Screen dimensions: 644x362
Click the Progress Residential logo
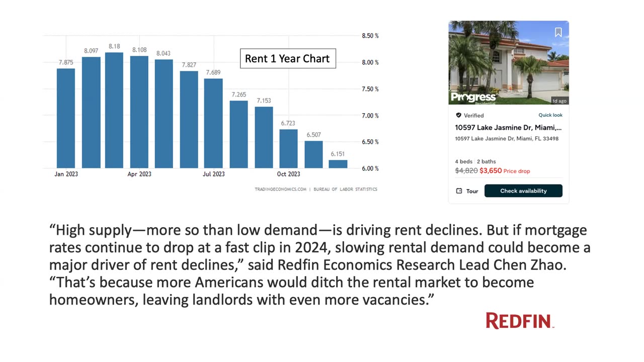[x=473, y=98]
